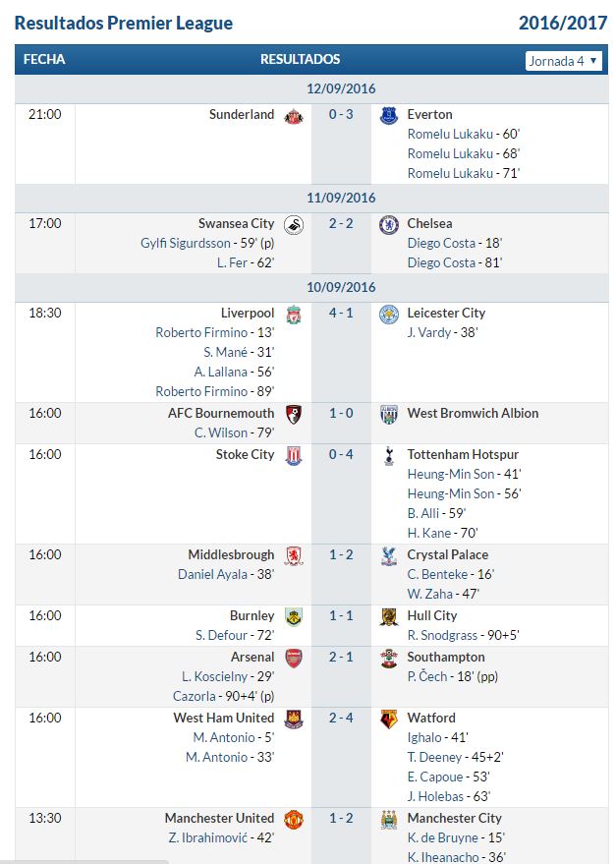Image resolution: width=616 pixels, height=864 pixels.
Task: Open the Manchester City team name
Action: (454, 818)
